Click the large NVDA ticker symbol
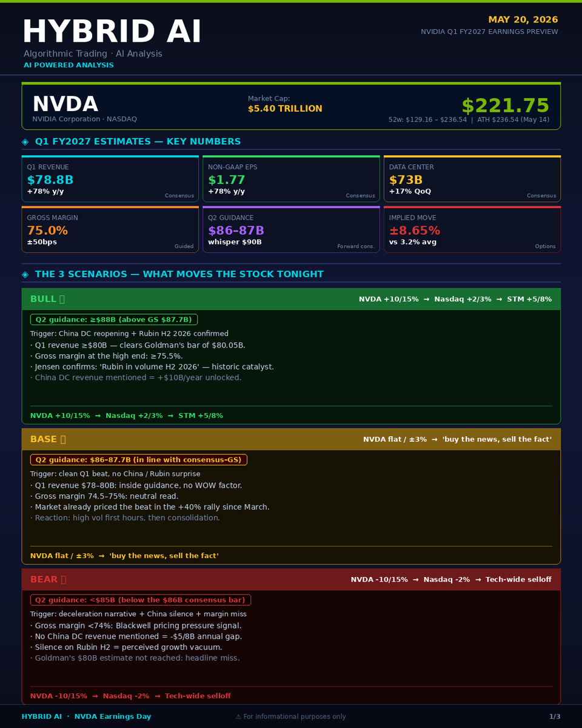The height and width of the screenshot is (728, 582). [x=65, y=104]
